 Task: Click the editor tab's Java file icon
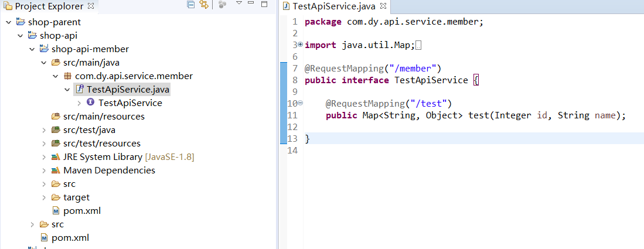tap(287, 6)
